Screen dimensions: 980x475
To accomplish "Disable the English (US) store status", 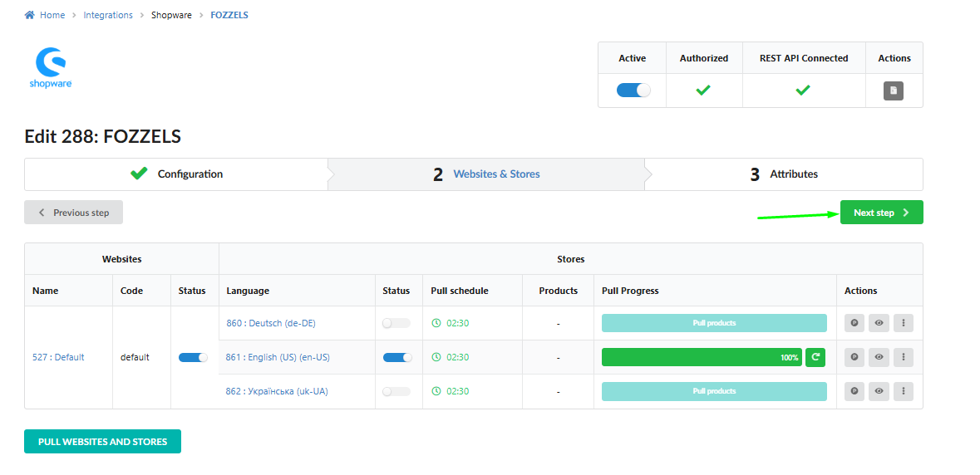I will click(x=396, y=357).
